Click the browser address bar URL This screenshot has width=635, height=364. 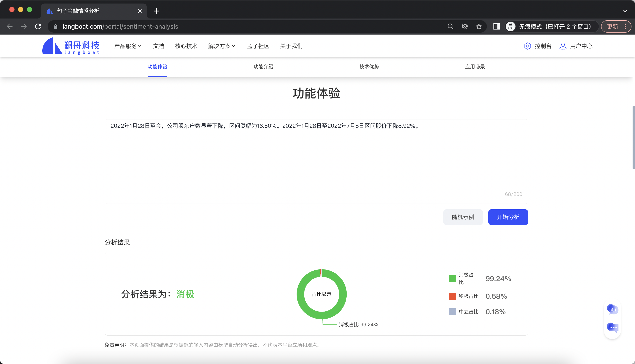pyautogui.click(x=120, y=26)
